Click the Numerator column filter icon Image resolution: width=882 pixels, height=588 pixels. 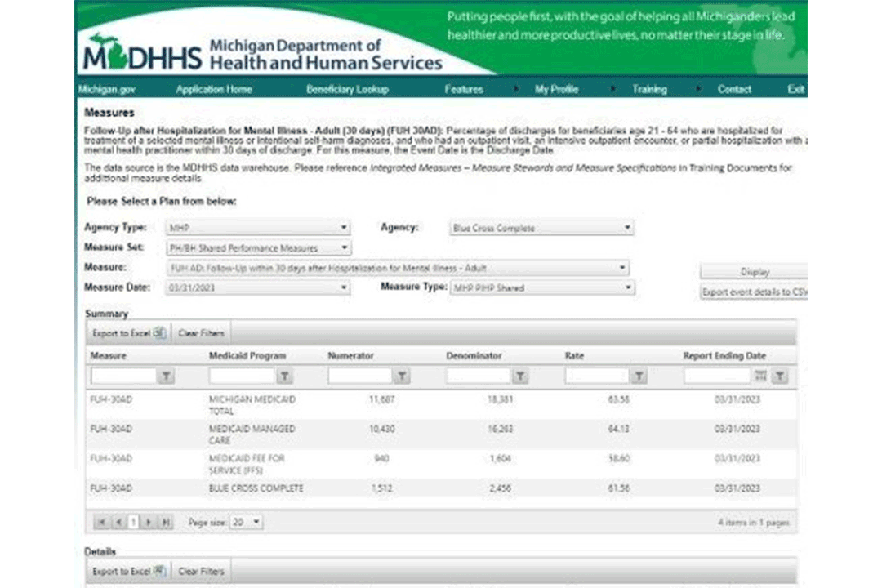pos(403,376)
